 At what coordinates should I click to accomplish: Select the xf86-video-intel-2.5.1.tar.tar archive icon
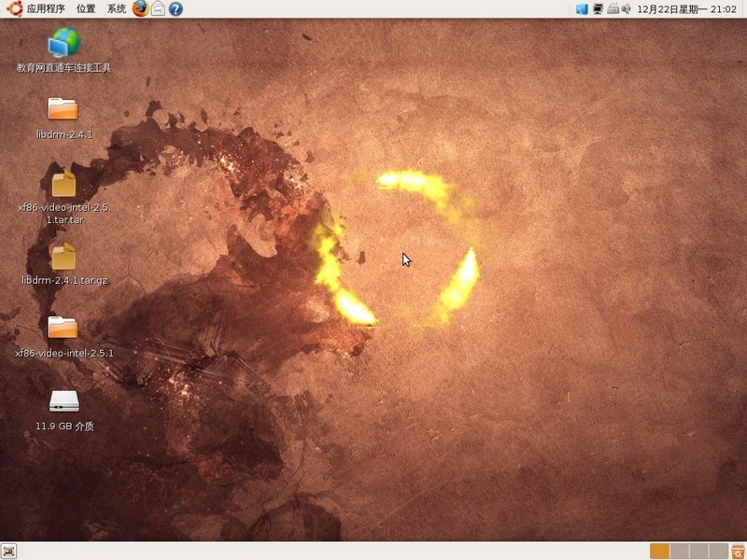tap(63, 183)
